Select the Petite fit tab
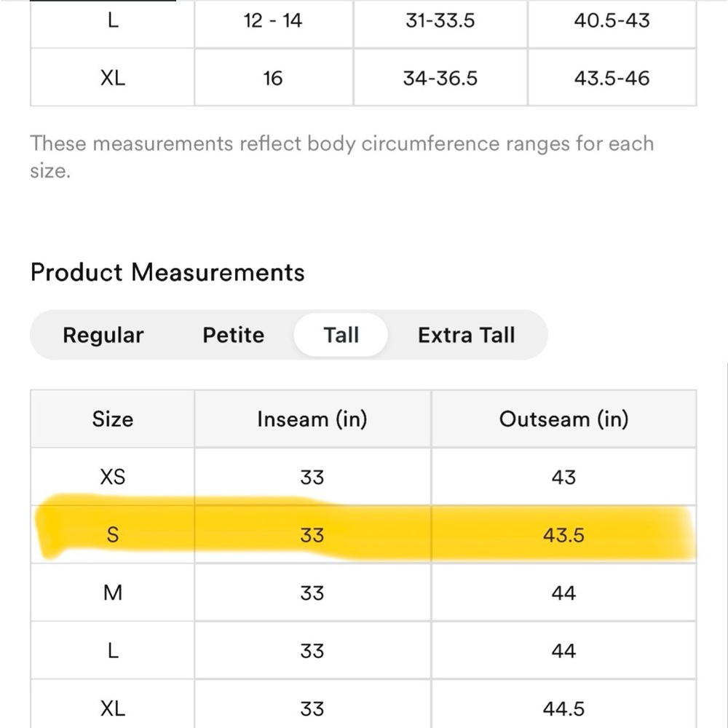Viewport: 728px width, 728px height. pos(233,335)
